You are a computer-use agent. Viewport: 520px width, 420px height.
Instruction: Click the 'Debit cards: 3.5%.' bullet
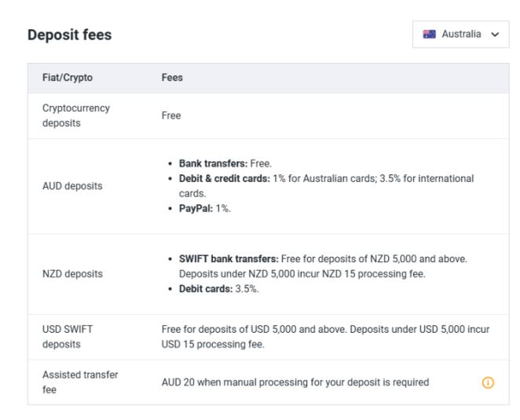click(x=219, y=289)
